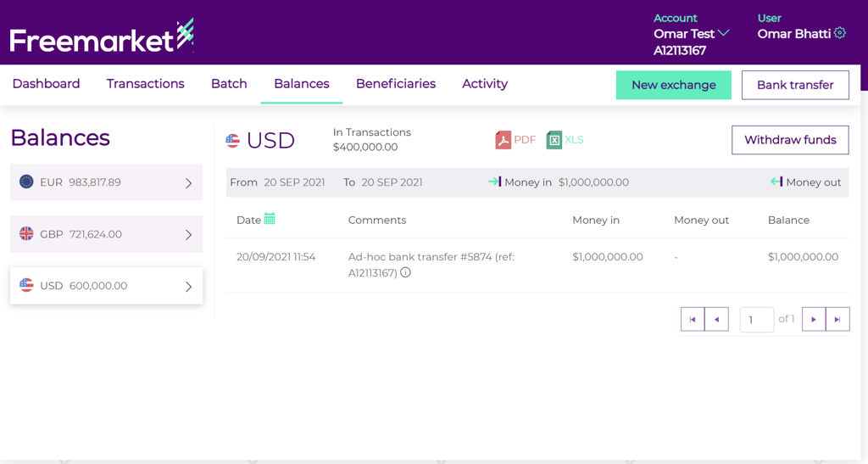View the Activity tab
The width and height of the screenshot is (868, 464).
485,84
